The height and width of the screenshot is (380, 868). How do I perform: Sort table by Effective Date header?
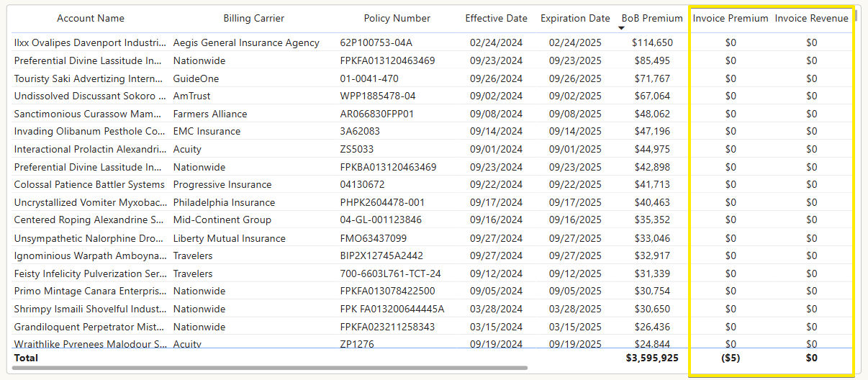[496, 18]
